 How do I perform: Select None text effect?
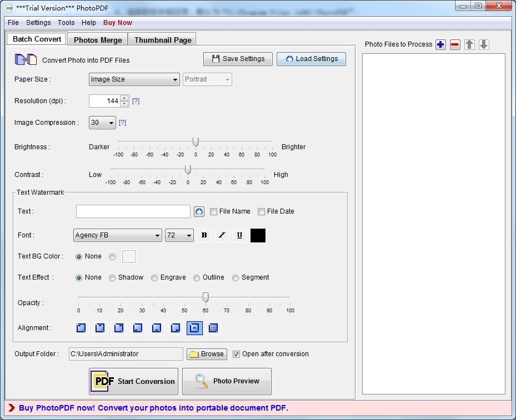click(79, 278)
